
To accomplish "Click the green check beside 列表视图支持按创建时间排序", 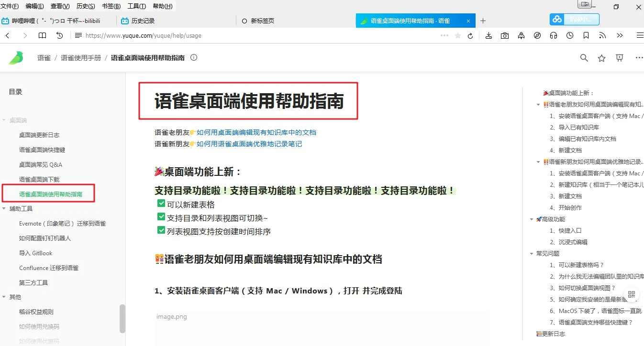I will (161, 230).
